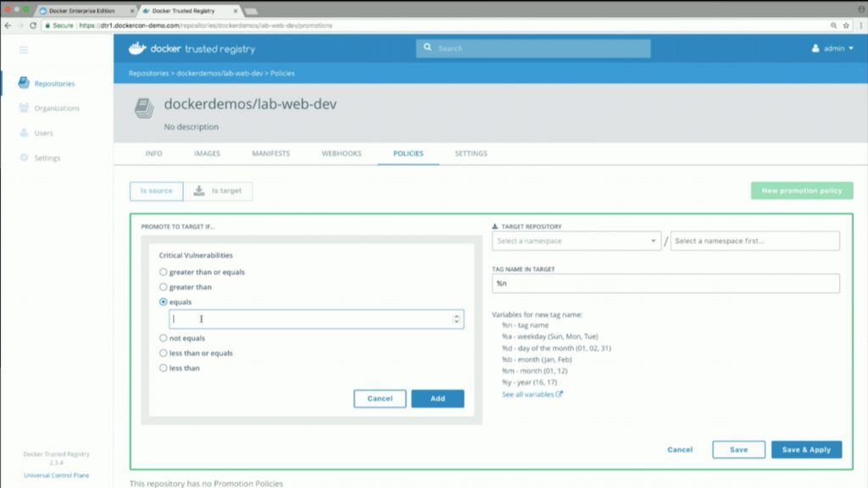Switch to the MANIFESTS tab
Image resolution: width=868 pixels, height=488 pixels.
point(270,153)
